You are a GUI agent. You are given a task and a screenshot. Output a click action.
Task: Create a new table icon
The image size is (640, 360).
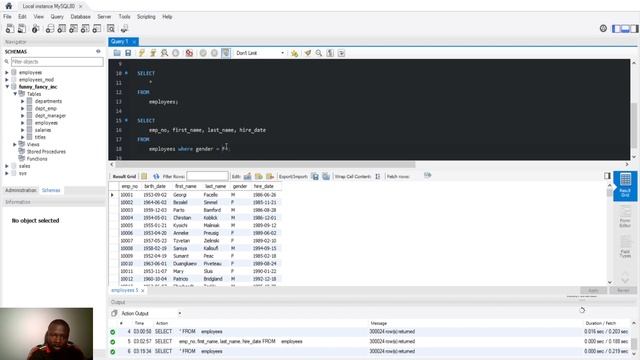pyautogui.click(x=62, y=29)
